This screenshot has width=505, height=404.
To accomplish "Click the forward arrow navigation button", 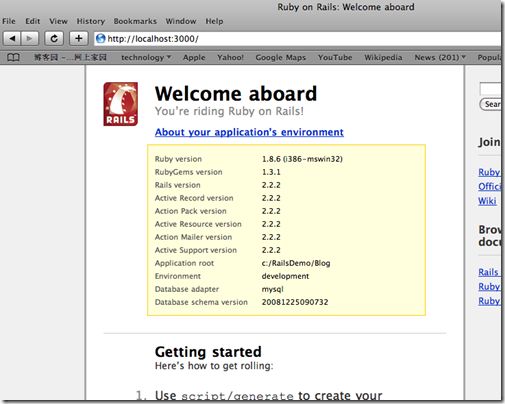I will tap(30, 39).
